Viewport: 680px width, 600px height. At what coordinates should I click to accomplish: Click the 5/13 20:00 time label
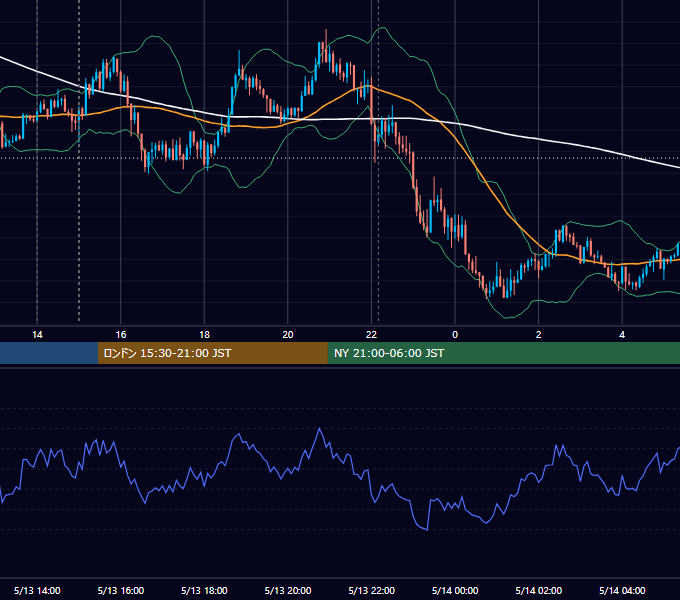pos(288,590)
